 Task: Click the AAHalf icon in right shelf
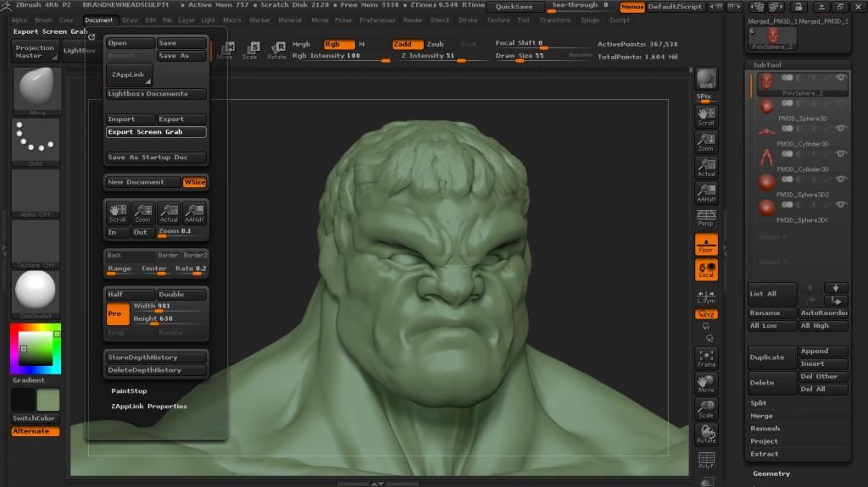click(706, 192)
